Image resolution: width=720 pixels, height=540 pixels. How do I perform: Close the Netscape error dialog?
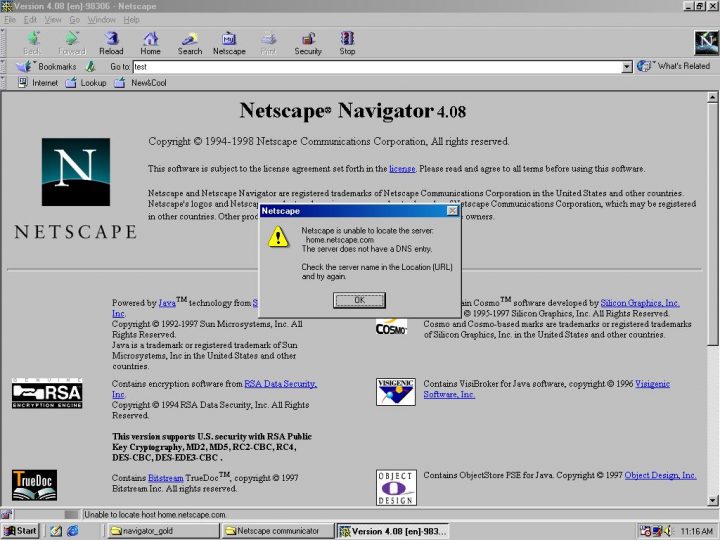tap(452, 211)
